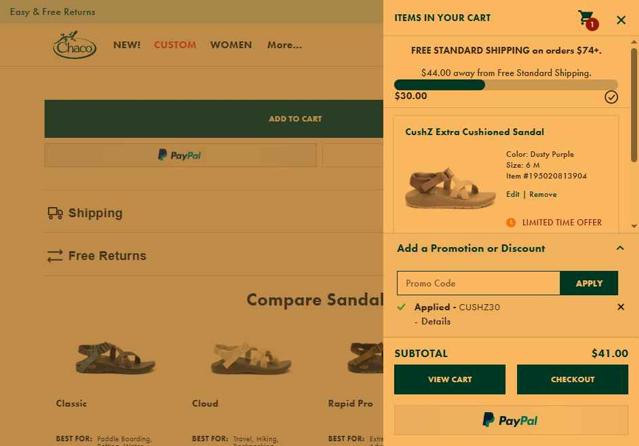The width and height of the screenshot is (639, 446).
Task: Remove applied CUSHZ30 promo code
Action: coord(621,307)
